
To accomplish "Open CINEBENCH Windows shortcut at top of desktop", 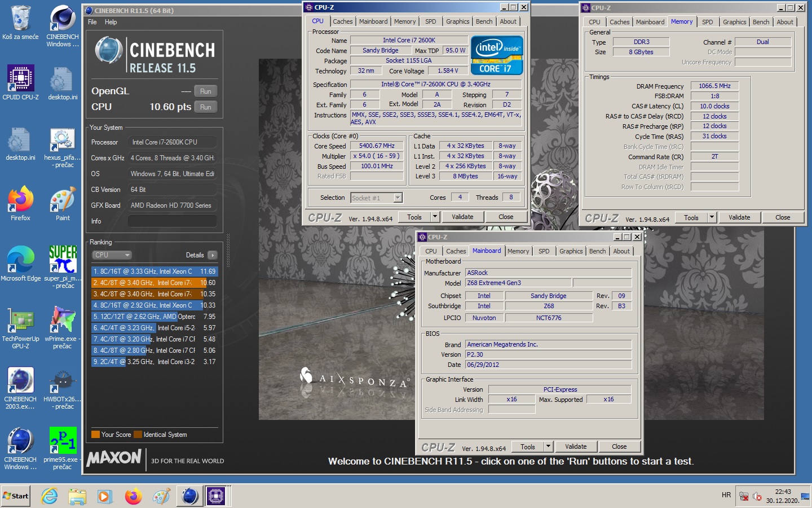I will (x=63, y=26).
